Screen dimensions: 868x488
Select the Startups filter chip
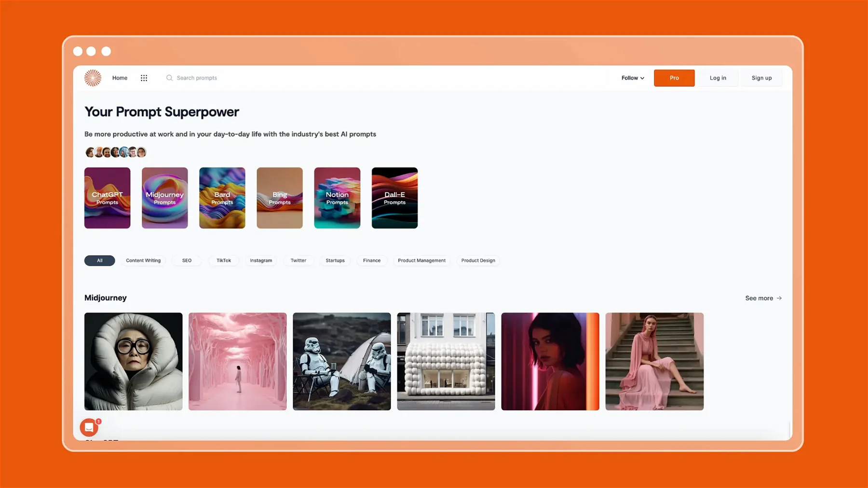click(x=335, y=260)
